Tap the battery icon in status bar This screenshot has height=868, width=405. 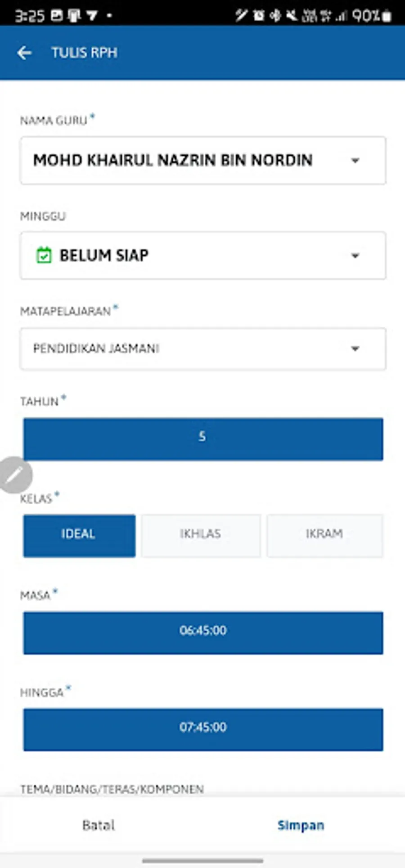(x=386, y=16)
